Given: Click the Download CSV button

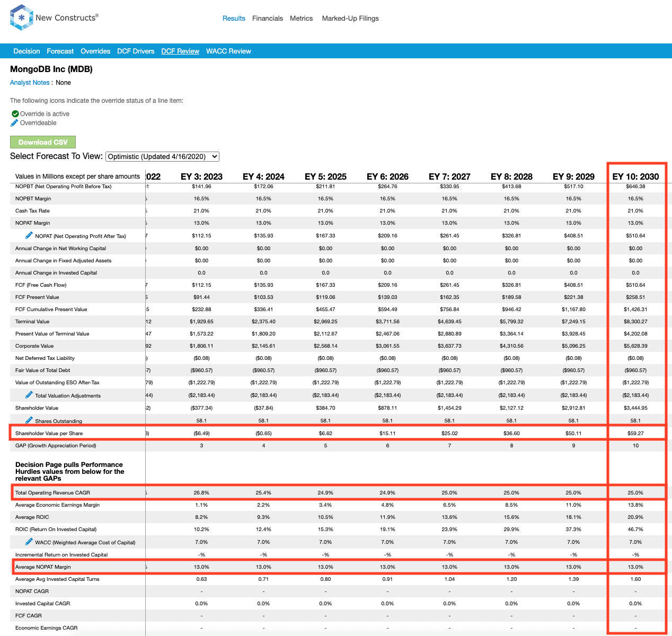Looking at the screenshot, I should click(43, 142).
